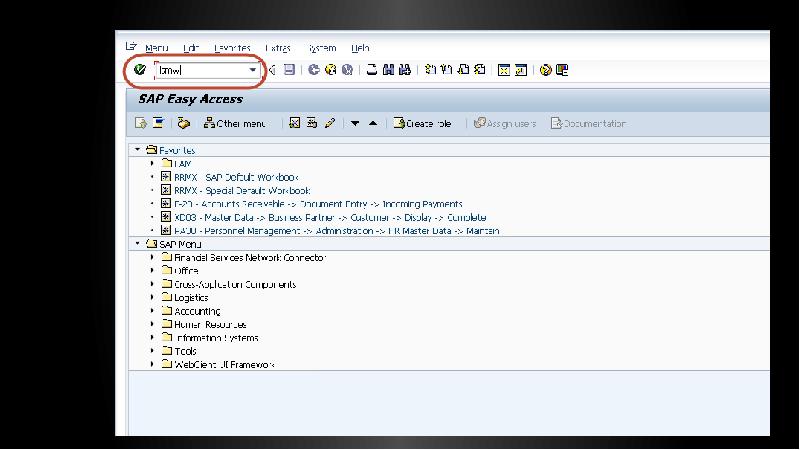Screen dimensions: 800x450
Task: Click the Create role button
Action: [x=422, y=124]
